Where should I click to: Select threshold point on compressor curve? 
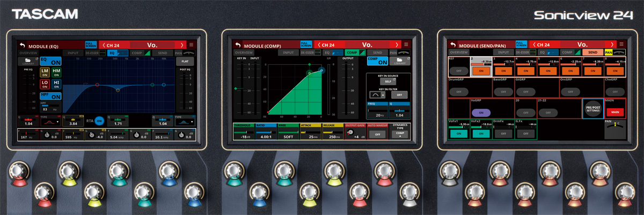[x=309, y=73]
